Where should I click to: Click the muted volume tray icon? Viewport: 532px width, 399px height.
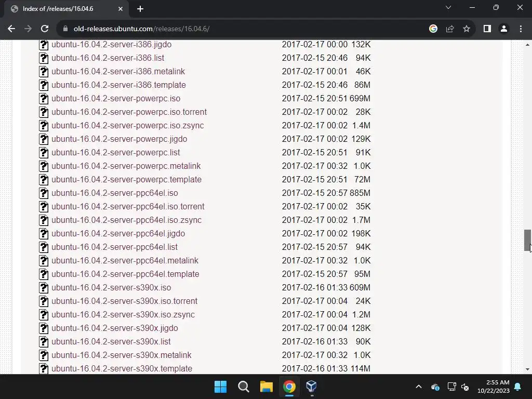pyautogui.click(x=465, y=387)
